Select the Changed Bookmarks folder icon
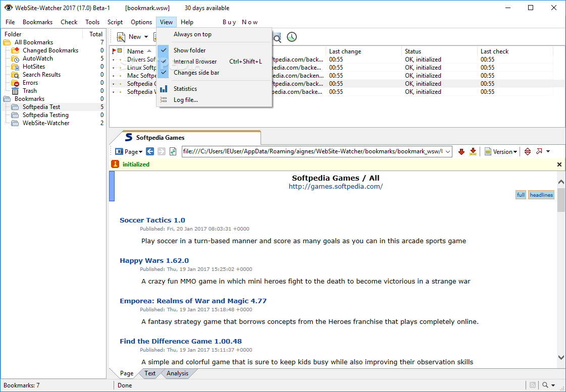The width and height of the screenshot is (566, 392). (15, 50)
